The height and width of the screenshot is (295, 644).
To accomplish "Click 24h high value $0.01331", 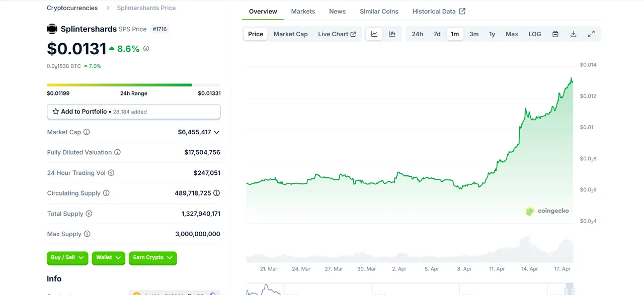I will pyautogui.click(x=209, y=93).
